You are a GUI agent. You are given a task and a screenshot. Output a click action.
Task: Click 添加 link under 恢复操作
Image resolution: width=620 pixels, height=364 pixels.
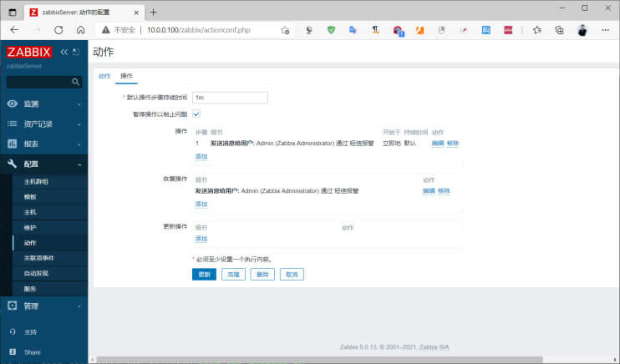(x=201, y=205)
